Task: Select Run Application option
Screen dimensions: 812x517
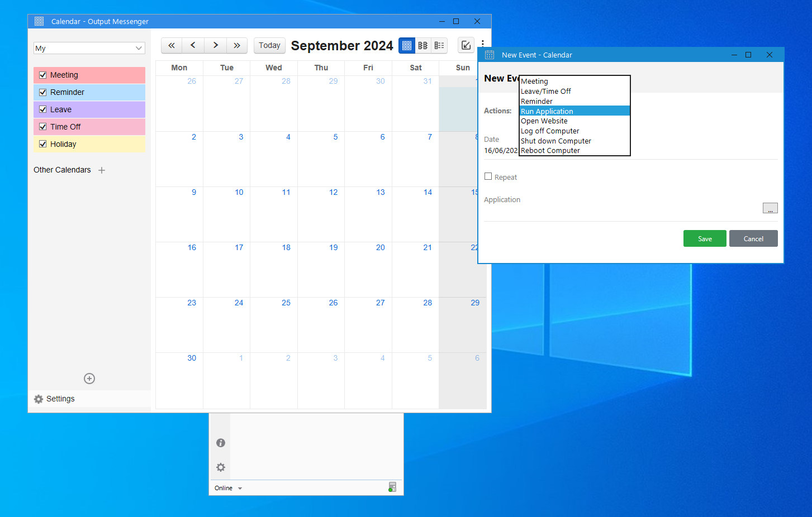Action: point(574,111)
